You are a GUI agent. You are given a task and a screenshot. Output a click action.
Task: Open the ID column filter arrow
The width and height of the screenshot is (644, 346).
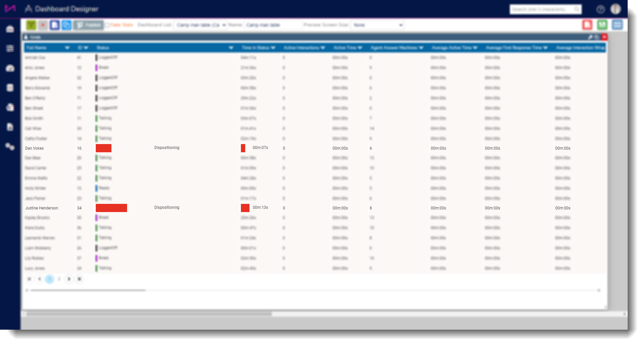(86, 48)
